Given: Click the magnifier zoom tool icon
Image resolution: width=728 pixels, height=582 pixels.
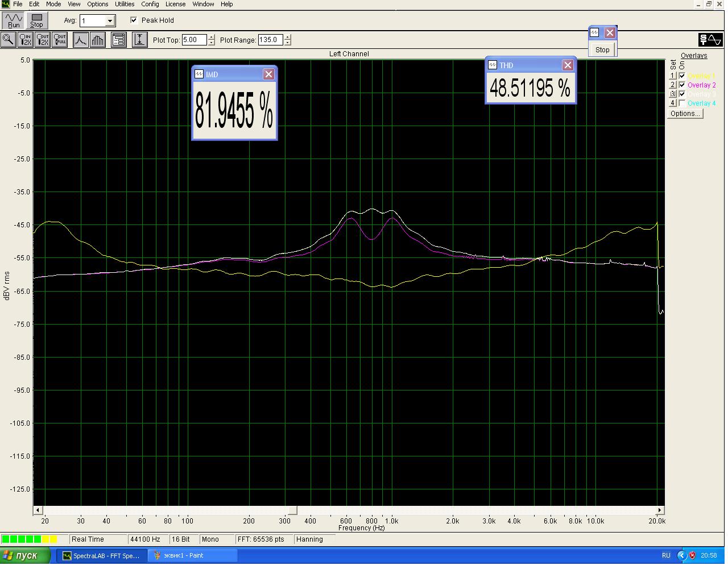Looking at the screenshot, I should coord(9,40).
